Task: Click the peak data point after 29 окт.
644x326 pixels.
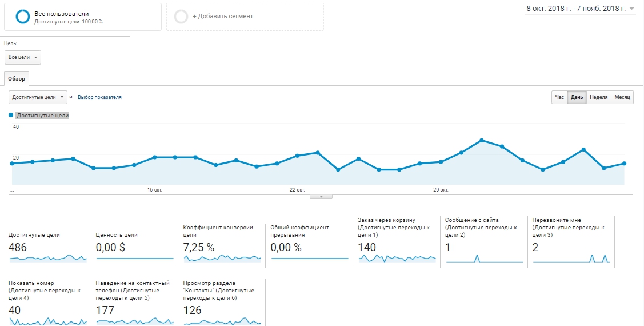Action: [481, 140]
